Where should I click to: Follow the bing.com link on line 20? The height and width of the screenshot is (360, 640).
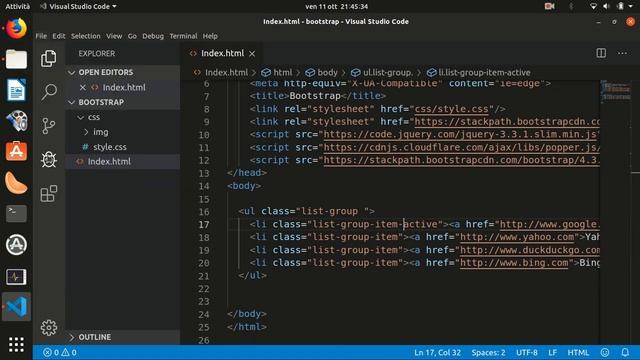point(514,263)
